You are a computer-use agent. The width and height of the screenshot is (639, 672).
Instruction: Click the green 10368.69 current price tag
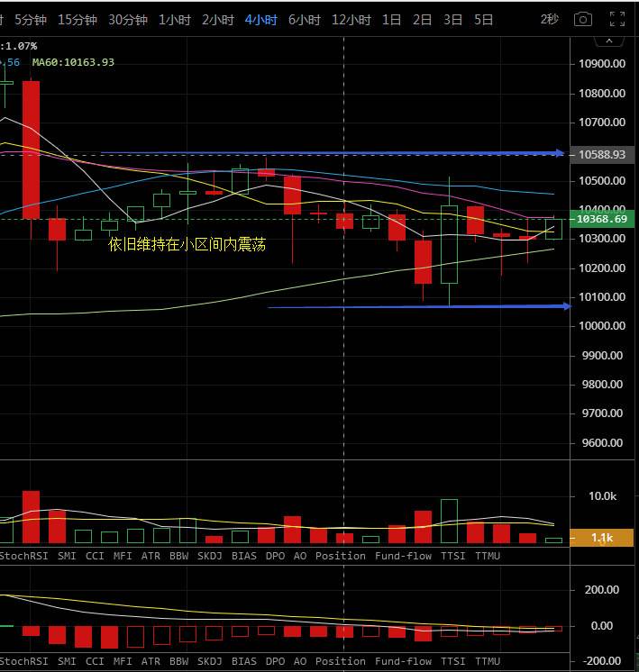[x=602, y=219]
